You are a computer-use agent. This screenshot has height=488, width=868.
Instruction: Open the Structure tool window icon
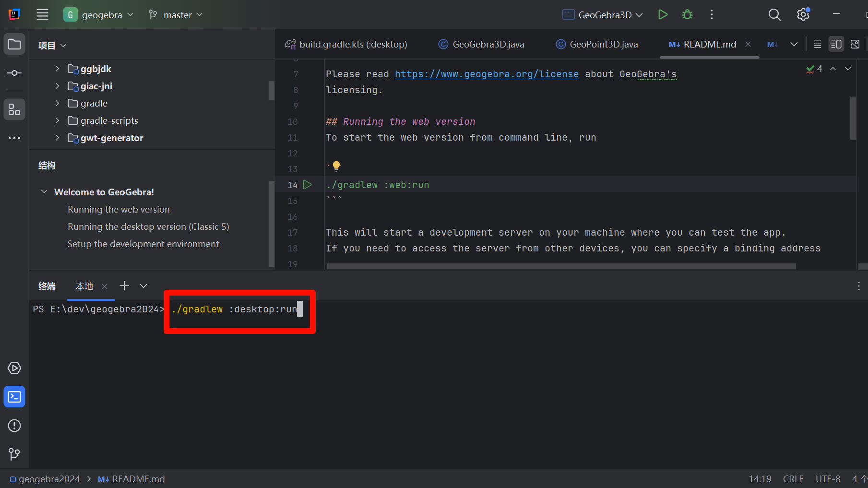click(x=14, y=109)
